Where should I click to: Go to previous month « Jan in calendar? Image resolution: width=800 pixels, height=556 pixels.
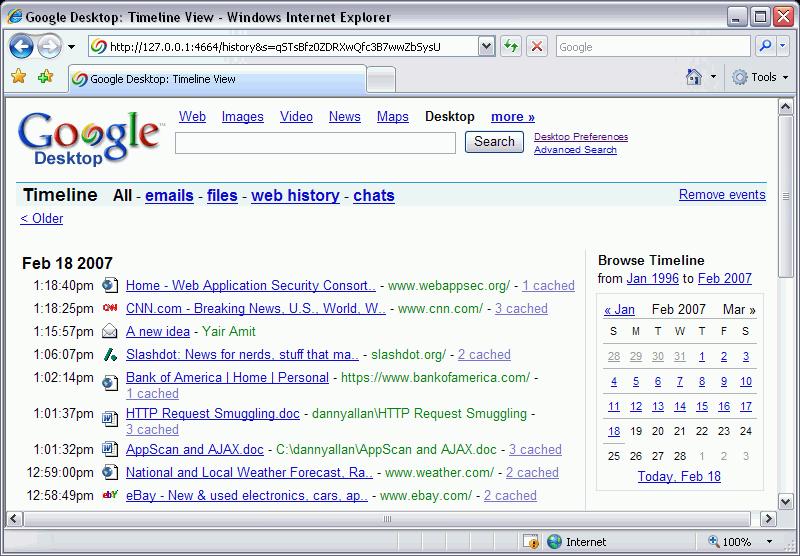coord(619,309)
